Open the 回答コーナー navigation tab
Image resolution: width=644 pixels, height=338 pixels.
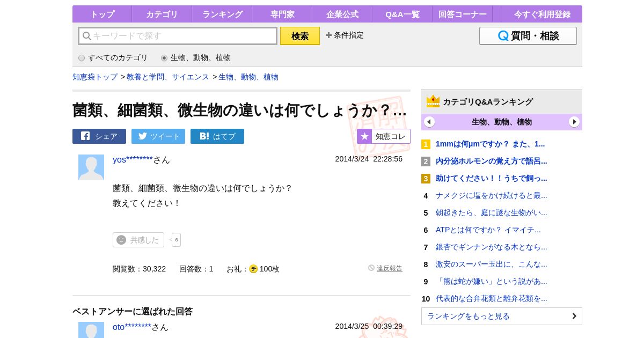click(462, 14)
